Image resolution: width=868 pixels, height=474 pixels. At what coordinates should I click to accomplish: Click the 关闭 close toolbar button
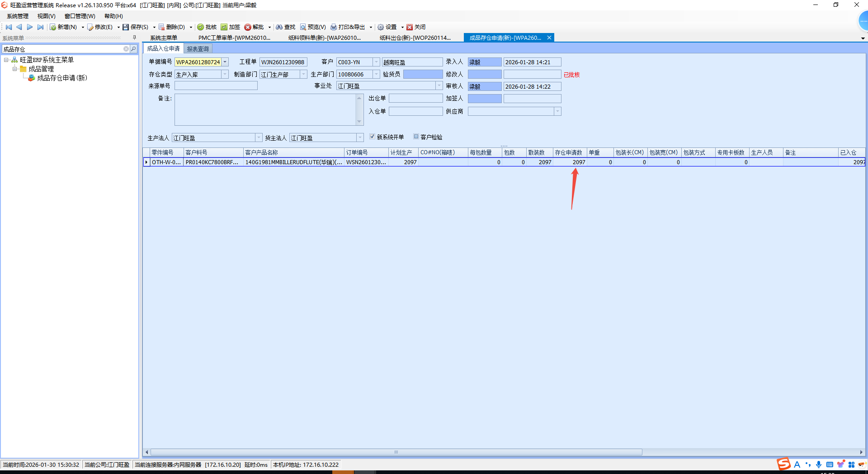(416, 27)
